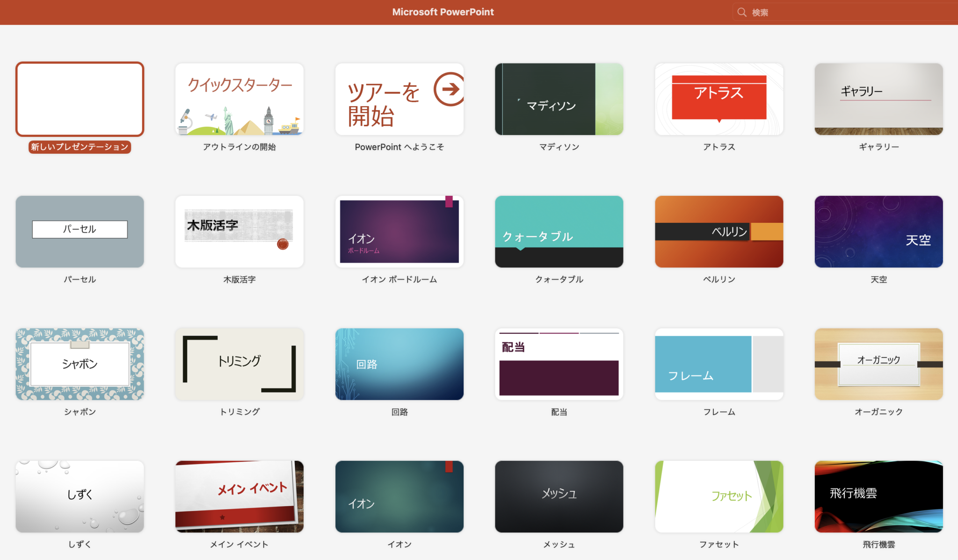Image resolution: width=958 pixels, height=560 pixels.
Task: Open the 回路 template
Action: click(x=399, y=364)
